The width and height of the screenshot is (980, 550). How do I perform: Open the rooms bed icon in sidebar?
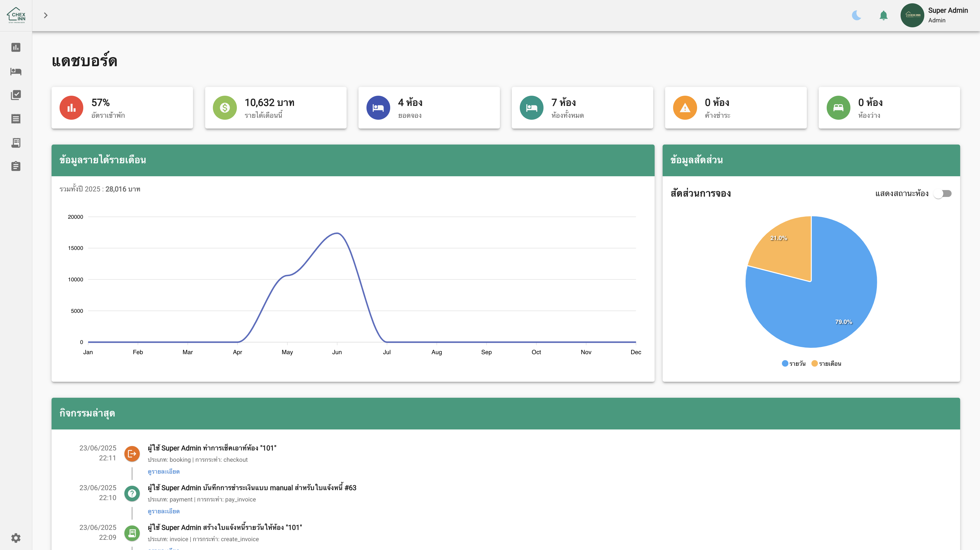[x=16, y=71]
